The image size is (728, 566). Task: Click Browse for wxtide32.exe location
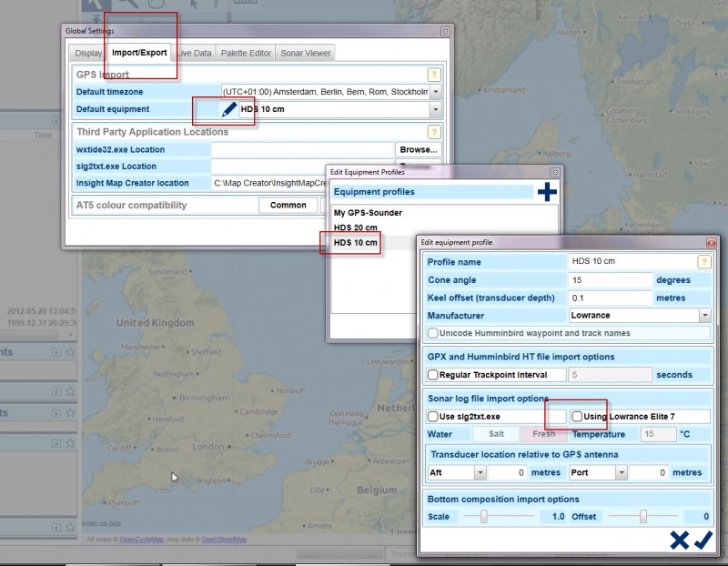click(x=419, y=149)
